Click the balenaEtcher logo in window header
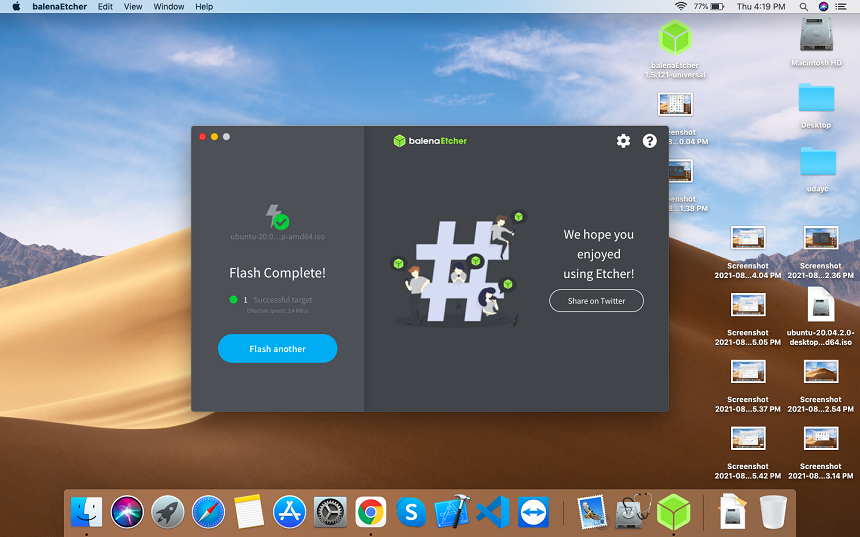 tap(430, 141)
